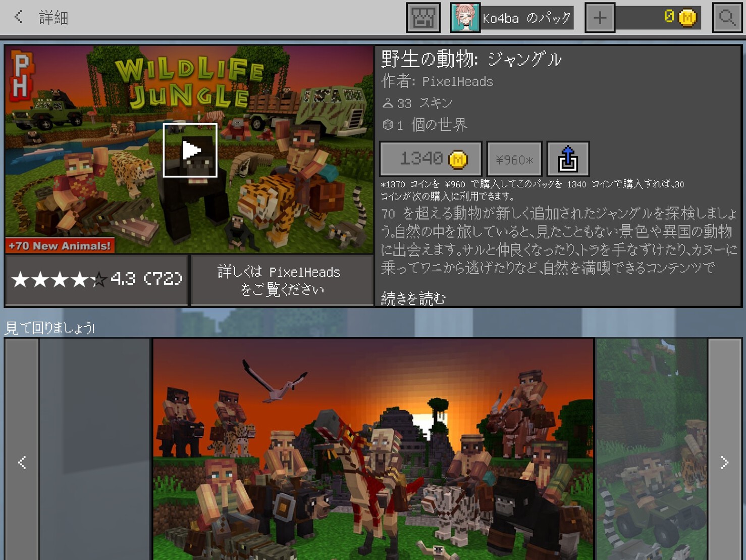746x560 pixels.
Task: Click the +70 New Animals! banner
Action: point(60,245)
